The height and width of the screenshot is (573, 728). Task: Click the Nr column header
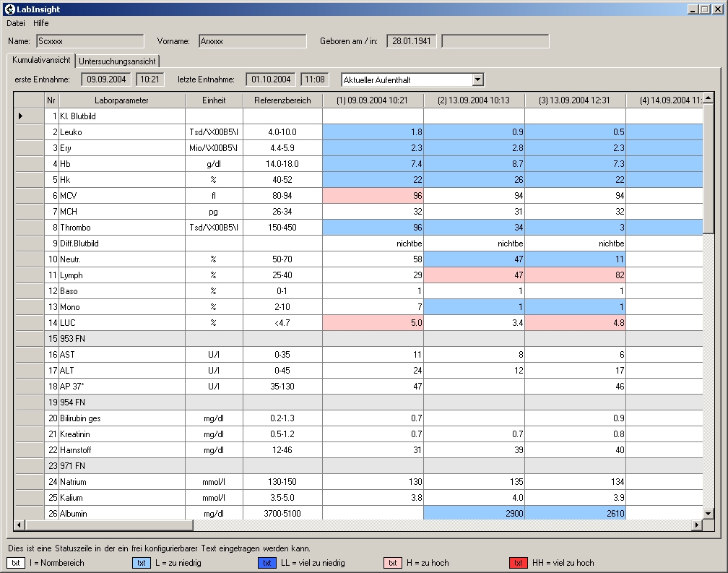pyautogui.click(x=51, y=100)
